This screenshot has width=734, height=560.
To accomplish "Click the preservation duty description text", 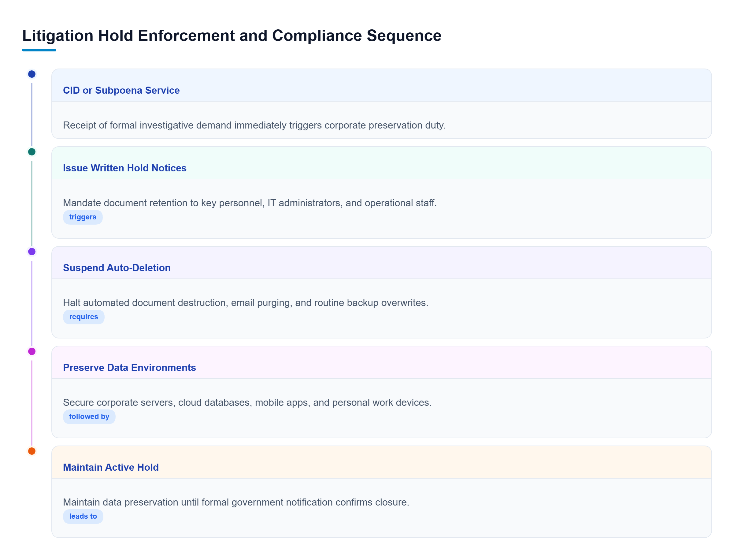I will (254, 125).
